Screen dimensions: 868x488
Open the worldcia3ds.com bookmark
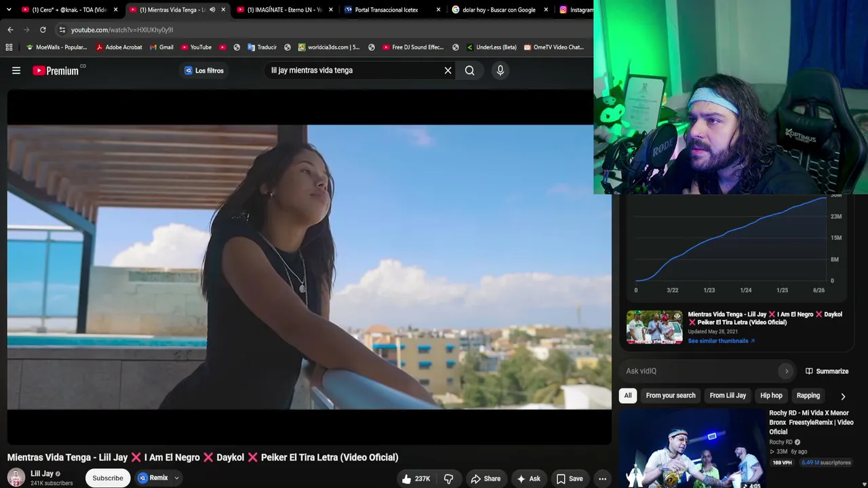(329, 47)
